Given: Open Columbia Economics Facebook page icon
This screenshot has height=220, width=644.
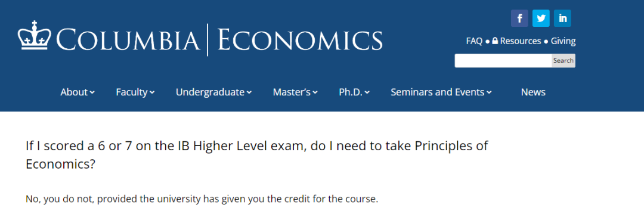Looking at the screenshot, I should click(x=519, y=18).
